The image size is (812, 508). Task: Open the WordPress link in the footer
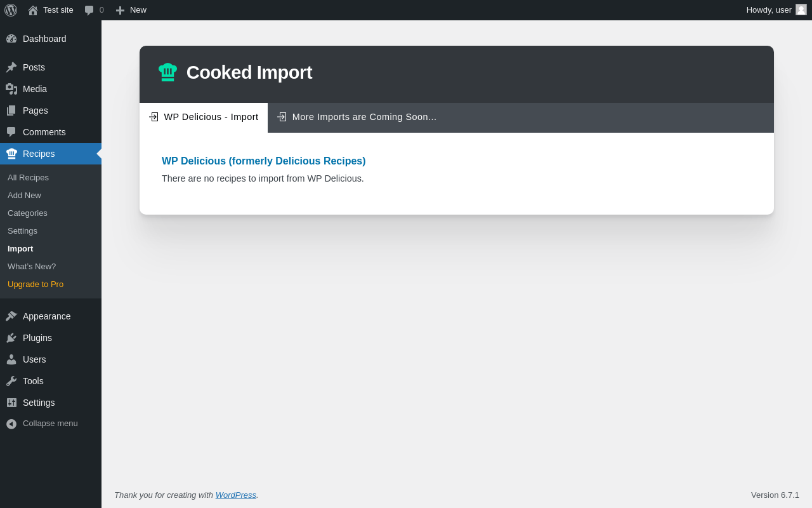coord(235,495)
